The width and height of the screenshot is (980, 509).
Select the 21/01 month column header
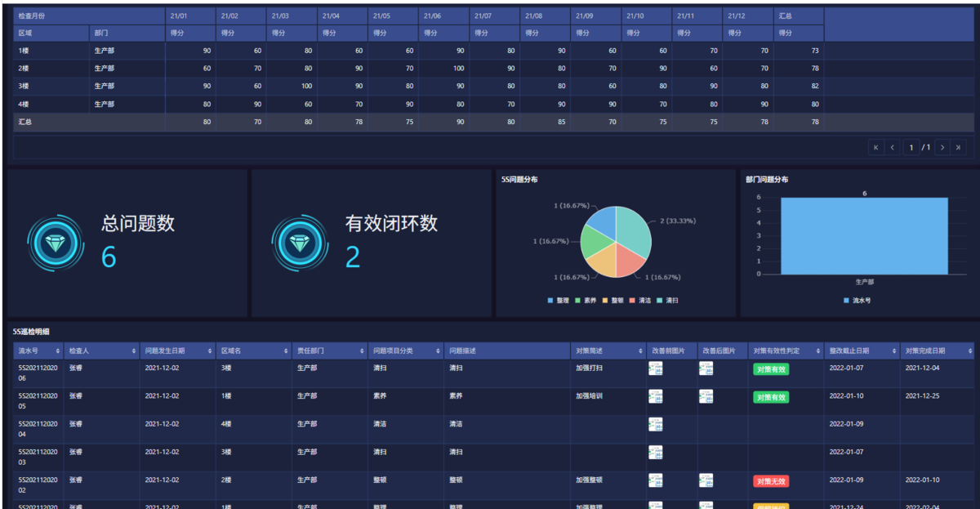pos(190,16)
